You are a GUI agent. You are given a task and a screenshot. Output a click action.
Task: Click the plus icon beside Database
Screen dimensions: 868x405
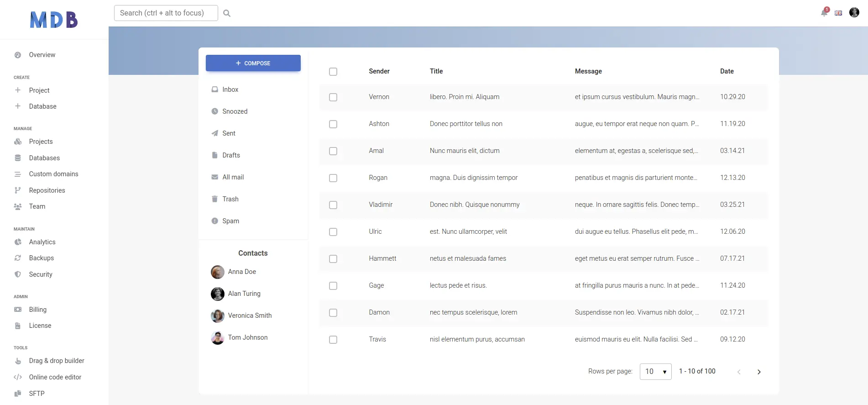pos(18,106)
